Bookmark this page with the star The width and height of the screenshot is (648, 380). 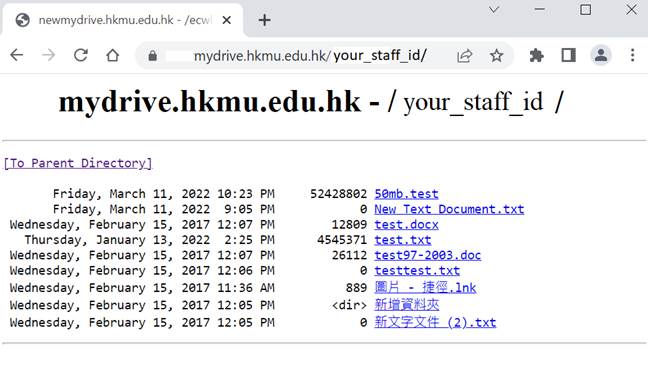coord(496,55)
